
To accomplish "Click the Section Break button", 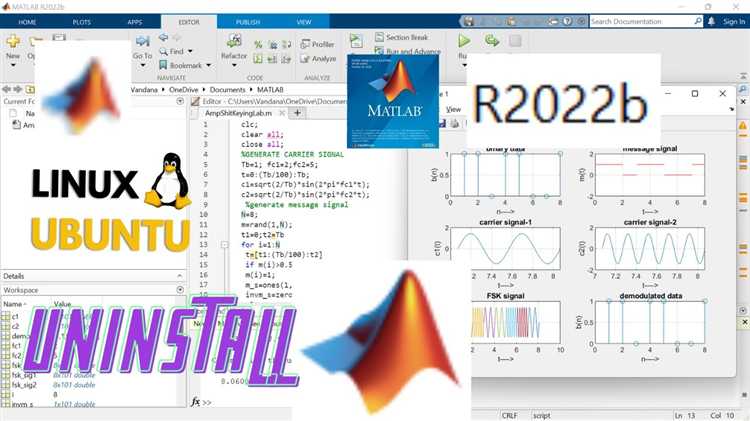I will [402, 37].
